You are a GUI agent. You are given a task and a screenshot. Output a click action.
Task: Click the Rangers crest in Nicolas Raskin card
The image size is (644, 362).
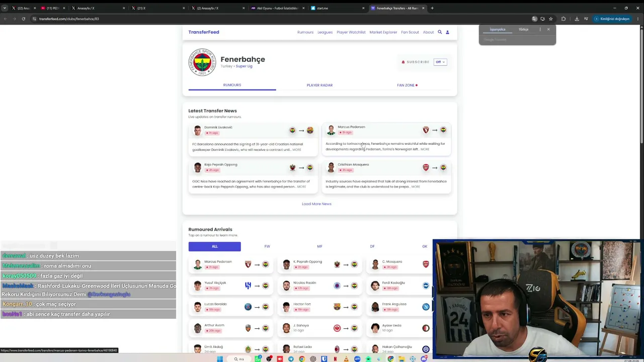337,286
